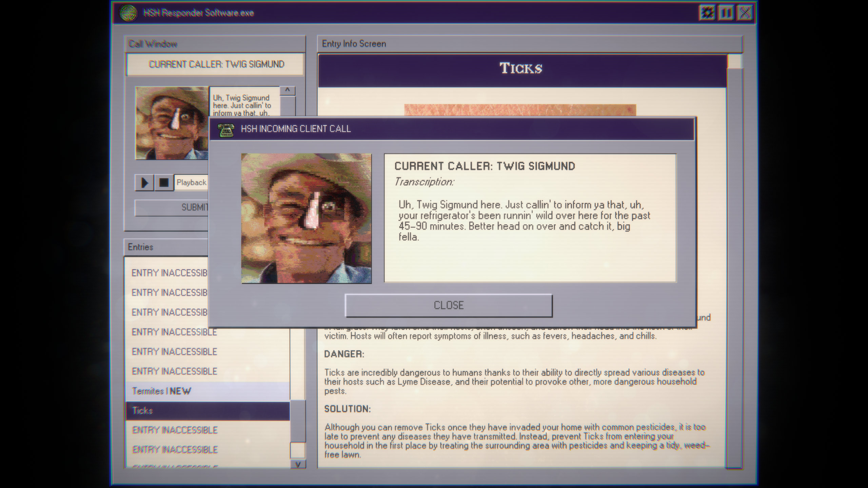The height and width of the screenshot is (488, 868).
Task: Stop the call playback
Action: pyautogui.click(x=164, y=183)
